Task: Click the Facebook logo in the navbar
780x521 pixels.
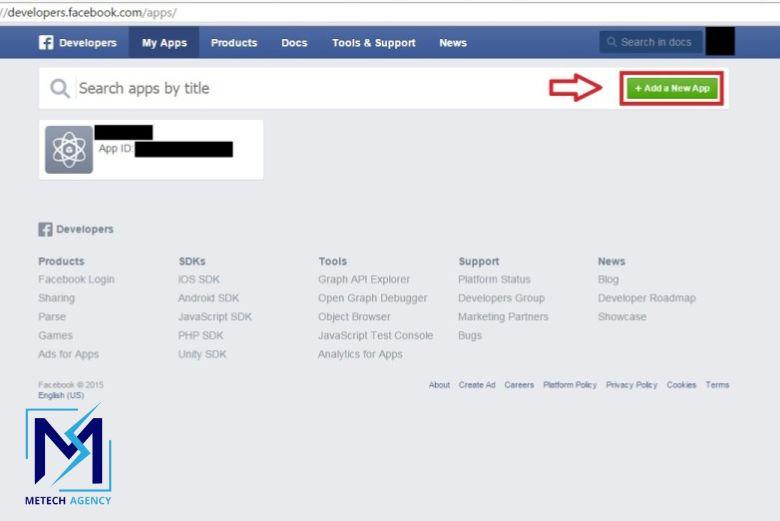Action: [x=46, y=42]
